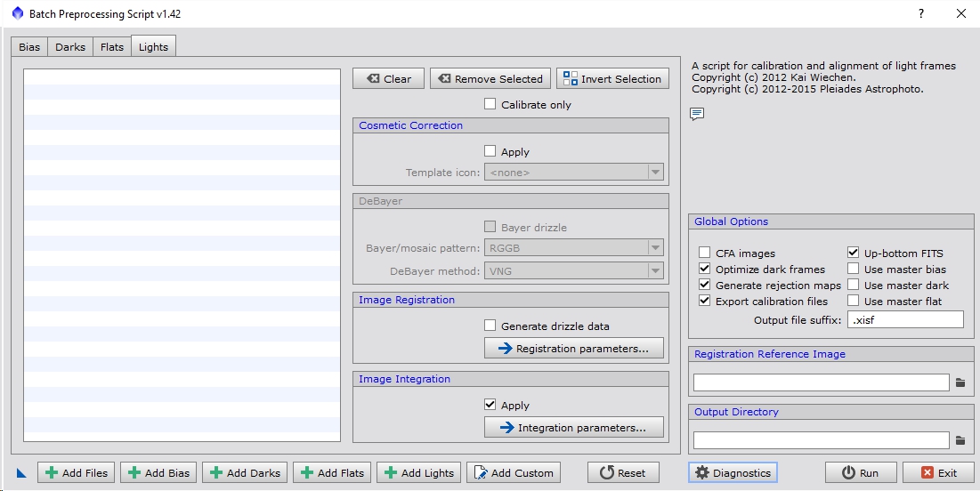Click inside the light frames file list
980x491 pixels.
point(182,255)
